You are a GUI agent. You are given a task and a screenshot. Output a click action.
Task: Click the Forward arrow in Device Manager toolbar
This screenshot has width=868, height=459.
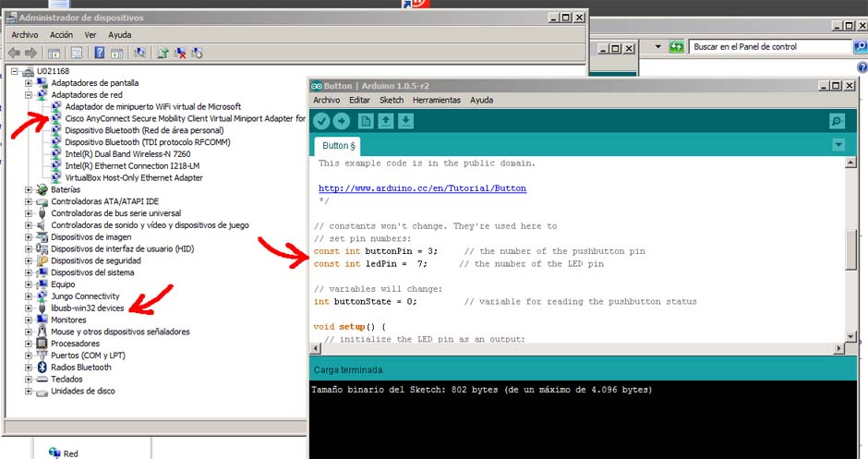[x=31, y=54]
